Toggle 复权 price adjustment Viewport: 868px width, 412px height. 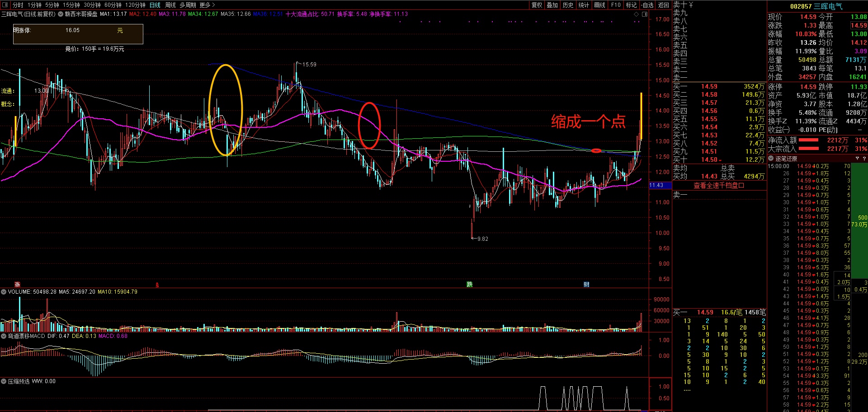(x=537, y=5)
